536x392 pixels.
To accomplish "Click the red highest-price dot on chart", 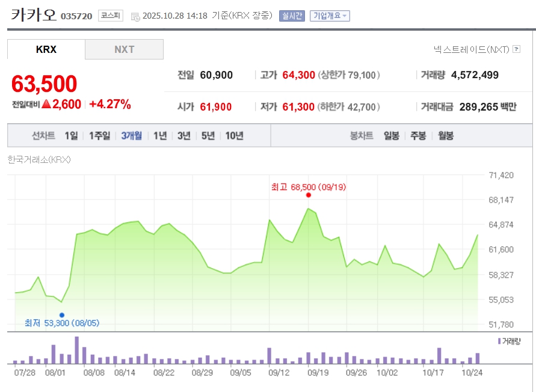I will click(309, 195).
